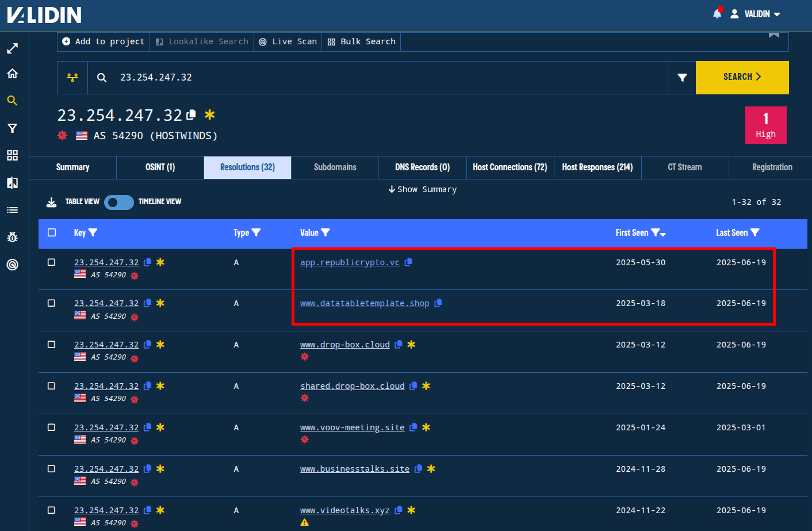Open the Last Seen column filter
Image resolution: width=812 pixels, height=531 pixels.
[755, 232]
